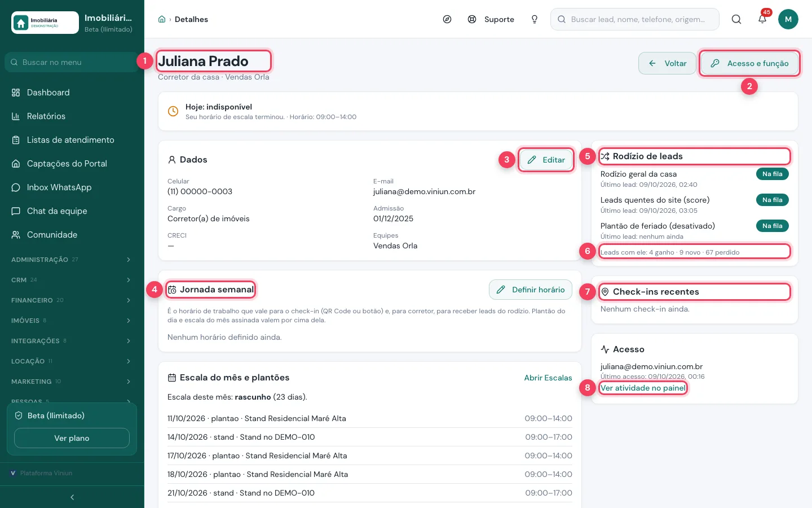Click the lightbulb tips icon
This screenshot has height=508, width=812.
point(535,19)
